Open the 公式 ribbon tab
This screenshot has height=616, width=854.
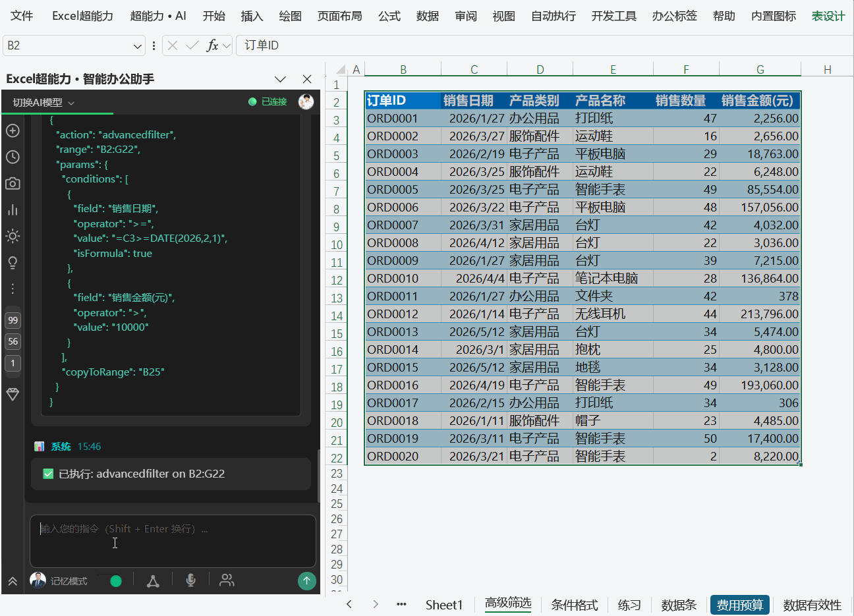[x=389, y=16]
